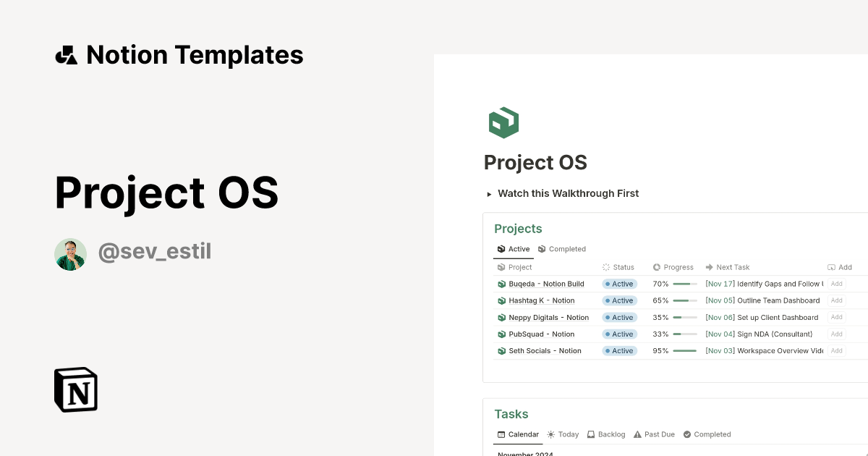868x456 pixels.
Task: Click the @sev_estil creator avatar
Action: click(x=70, y=254)
